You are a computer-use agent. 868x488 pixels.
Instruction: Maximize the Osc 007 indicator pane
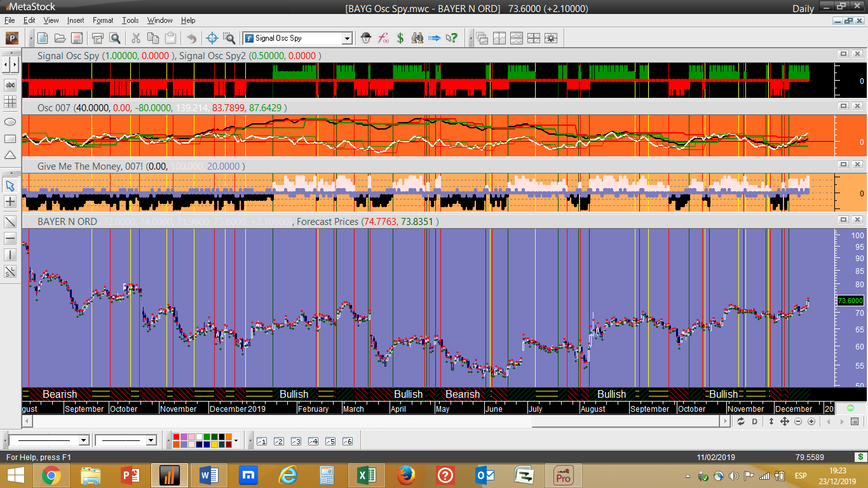click(844, 105)
